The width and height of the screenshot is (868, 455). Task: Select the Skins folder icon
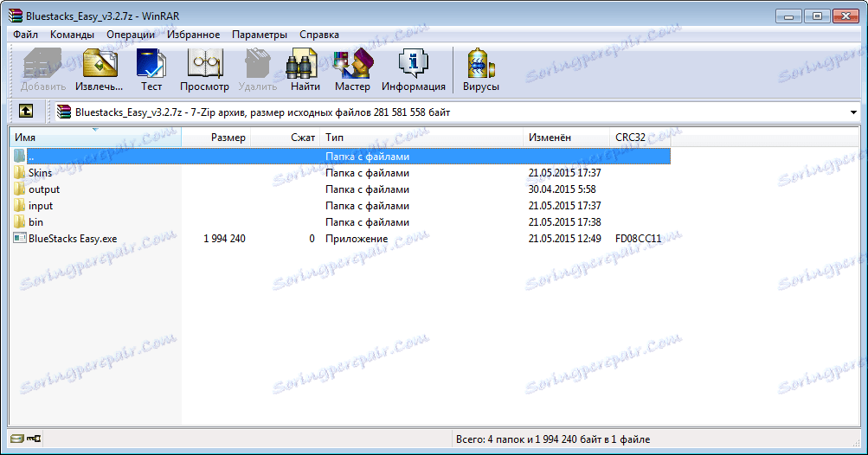pos(19,173)
